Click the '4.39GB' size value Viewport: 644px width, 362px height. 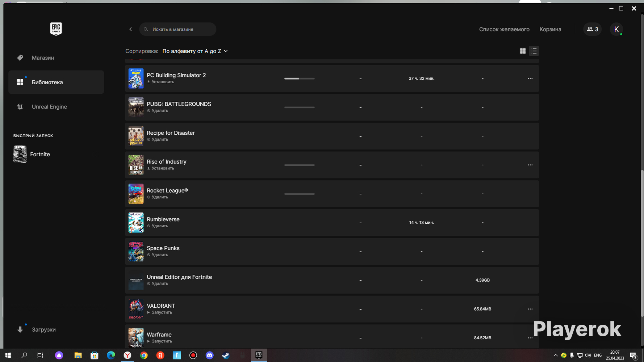pos(482,280)
